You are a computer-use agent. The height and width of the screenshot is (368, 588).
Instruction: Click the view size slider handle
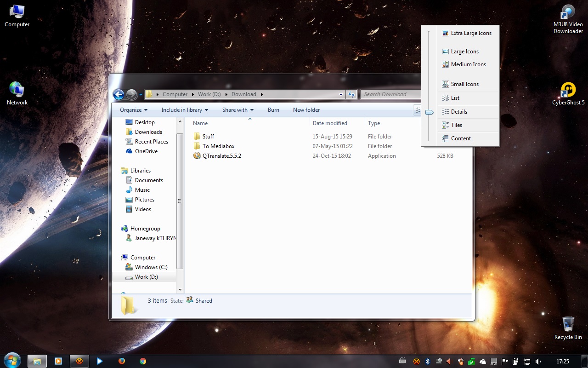point(430,112)
